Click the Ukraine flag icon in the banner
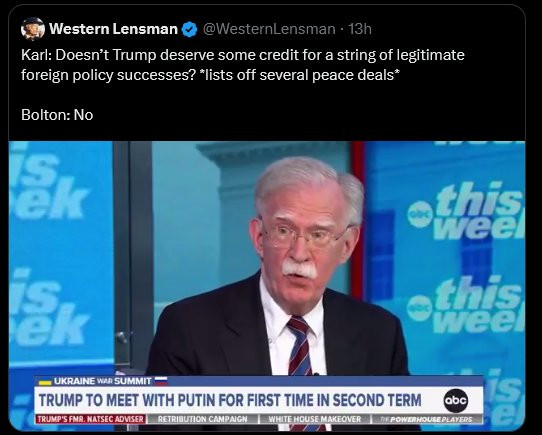This screenshot has height=435, width=542. click(45, 382)
